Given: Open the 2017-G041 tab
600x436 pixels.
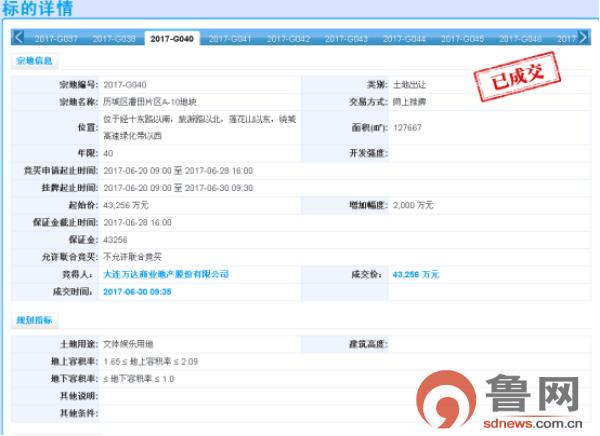Looking at the screenshot, I should coord(229,38).
